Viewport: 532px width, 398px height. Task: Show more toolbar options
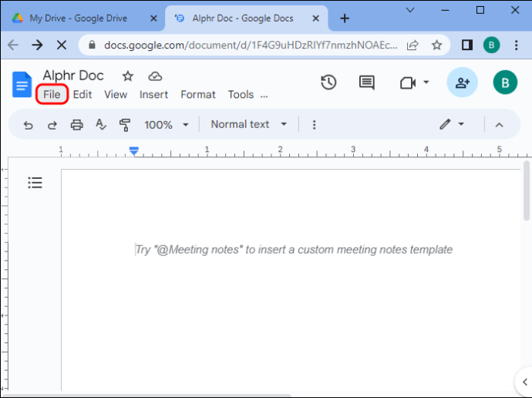(x=314, y=125)
